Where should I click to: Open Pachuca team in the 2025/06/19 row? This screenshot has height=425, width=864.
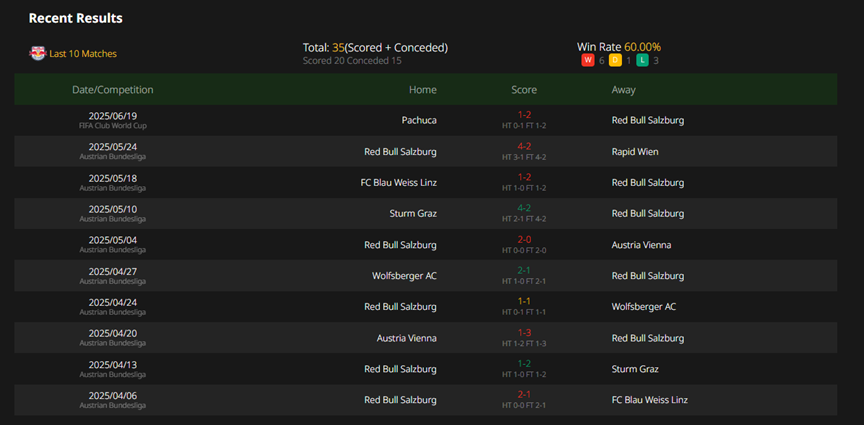[419, 120]
